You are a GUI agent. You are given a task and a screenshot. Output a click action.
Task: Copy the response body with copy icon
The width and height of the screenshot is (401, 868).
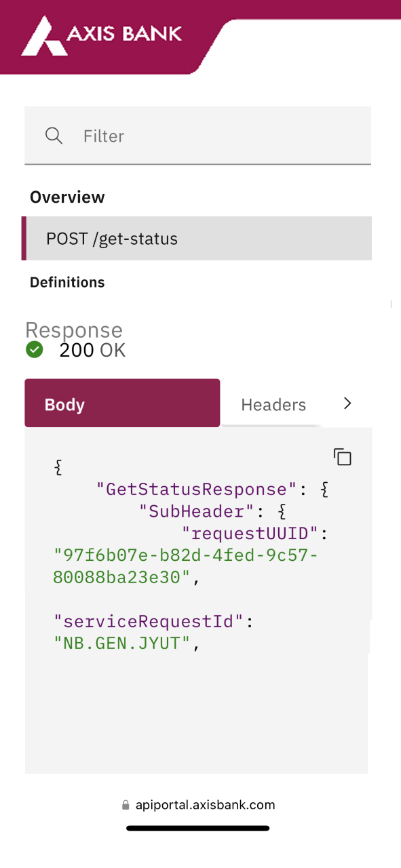(343, 457)
